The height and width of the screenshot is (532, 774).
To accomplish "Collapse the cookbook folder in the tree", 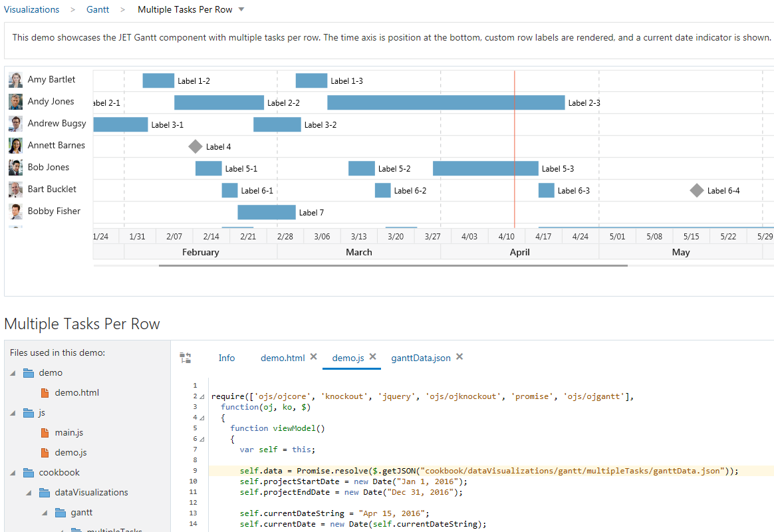I will point(11,472).
